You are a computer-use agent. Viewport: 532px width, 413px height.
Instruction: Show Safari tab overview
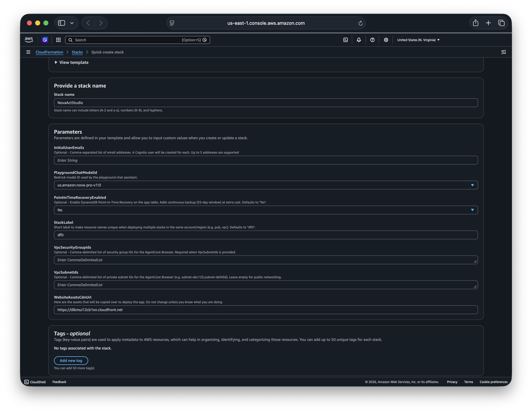point(501,23)
